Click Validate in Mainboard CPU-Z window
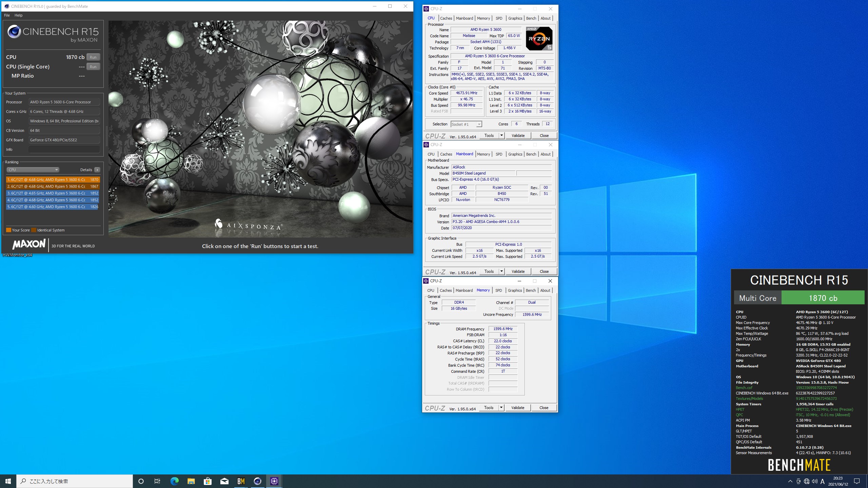The image size is (868, 488). tap(518, 271)
